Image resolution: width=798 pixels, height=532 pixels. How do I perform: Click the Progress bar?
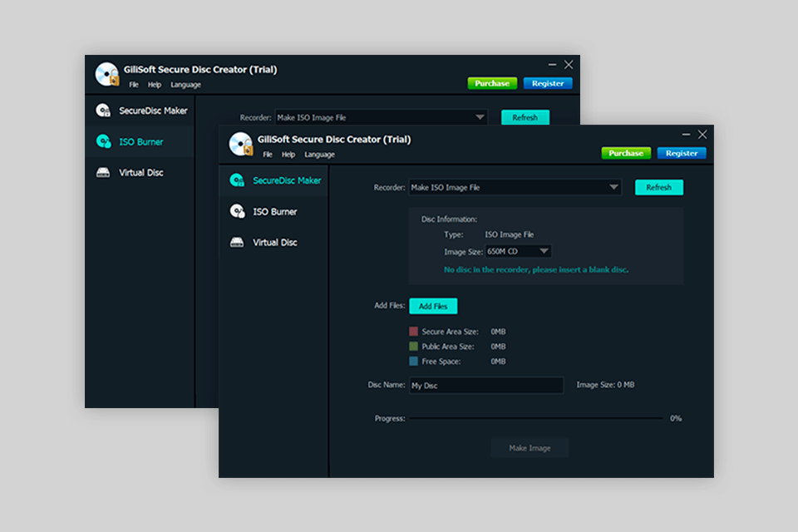coord(536,418)
